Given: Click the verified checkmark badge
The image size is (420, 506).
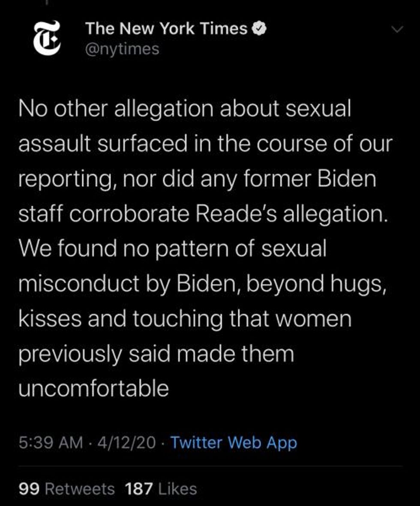Looking at the screenshot, I should pos(260,29).
